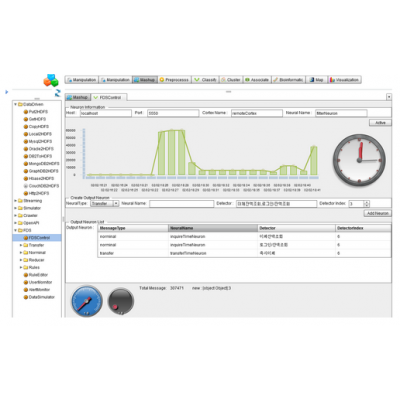Click the colorful cubes application logo

tap(51, 81)
